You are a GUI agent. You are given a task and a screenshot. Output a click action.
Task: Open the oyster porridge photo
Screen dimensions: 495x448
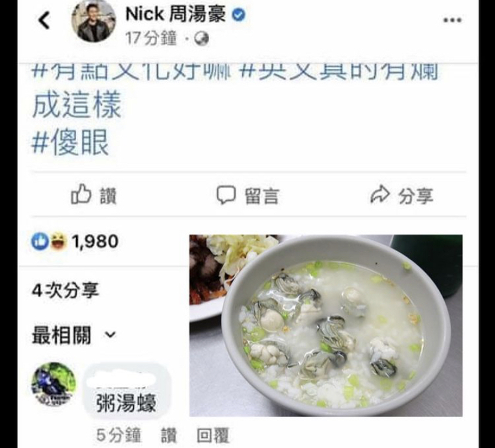(326, 325)
